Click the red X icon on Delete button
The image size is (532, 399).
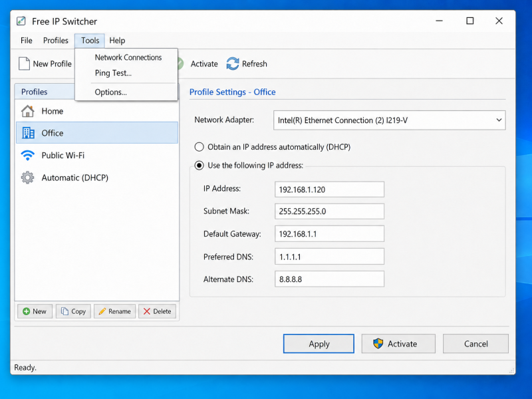[x=147, y=311]
